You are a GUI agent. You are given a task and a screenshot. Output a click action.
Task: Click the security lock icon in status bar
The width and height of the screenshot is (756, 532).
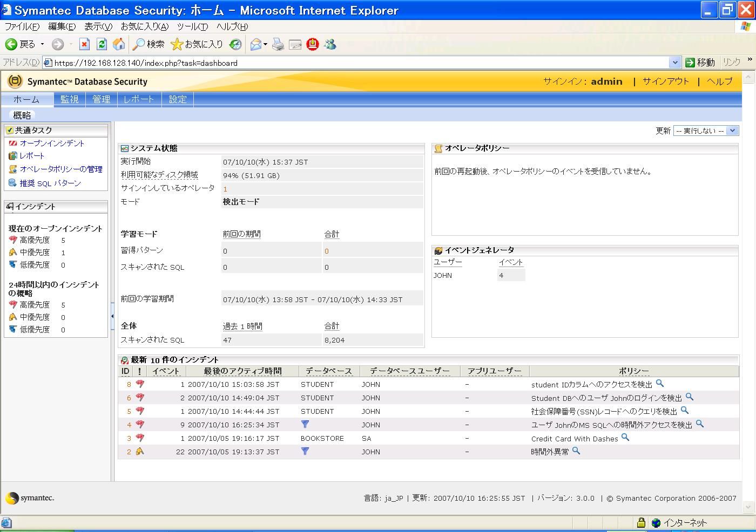click(x=641, y=522)
